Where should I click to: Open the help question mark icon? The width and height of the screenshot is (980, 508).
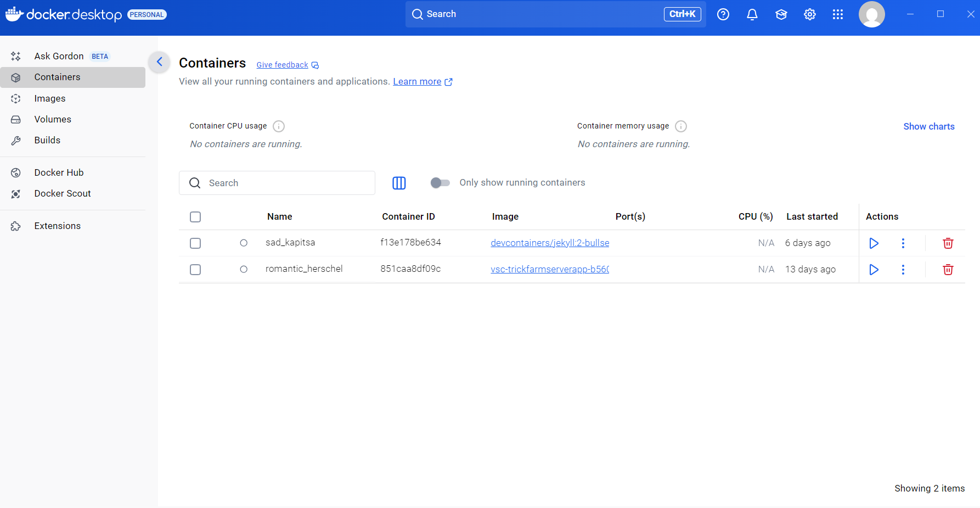(723, 14)
